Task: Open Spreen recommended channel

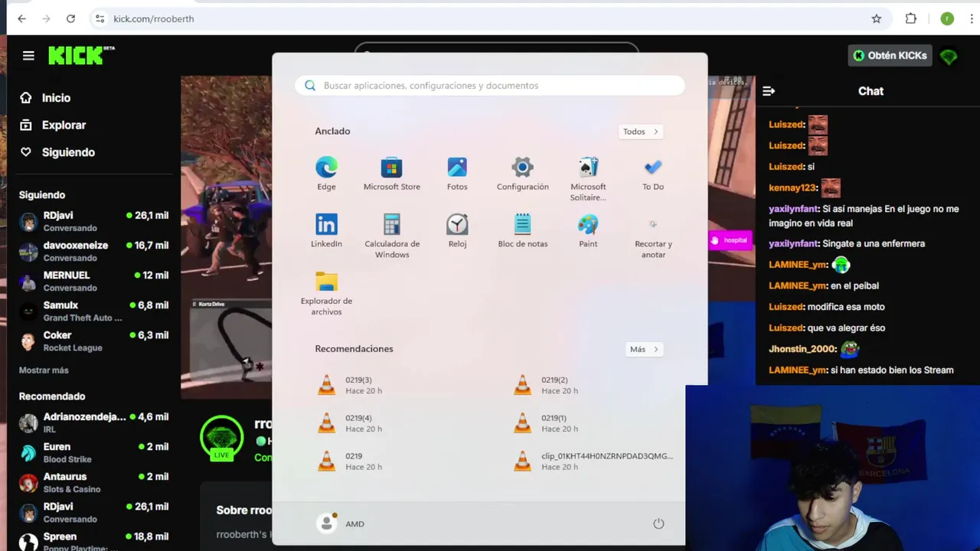Action: tap(93, 541)
